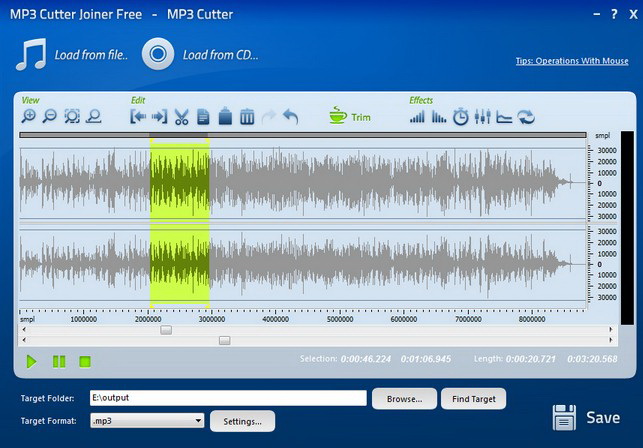The height and width of the screenshot is (448, 643).
Task: Cut selection with the scissors icon
Action: pyautogui.click(x=181, y=117)
